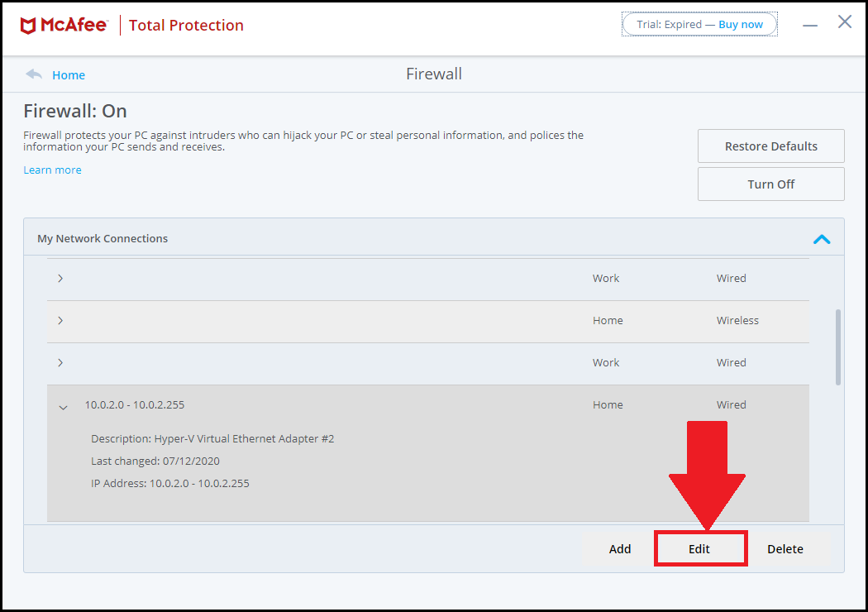Add a new network connection

point(619,549)
